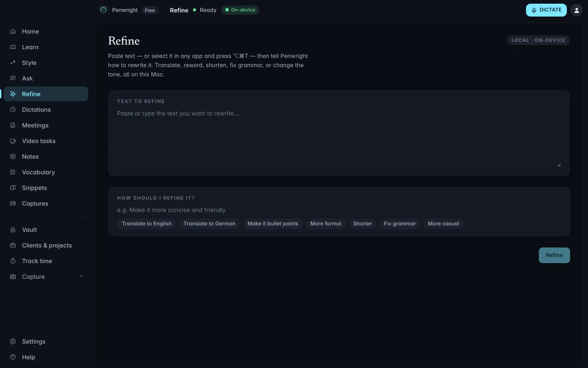Open Vocabulary label
Viewport: 588px width, 368px height.
(x=38, y=172)
